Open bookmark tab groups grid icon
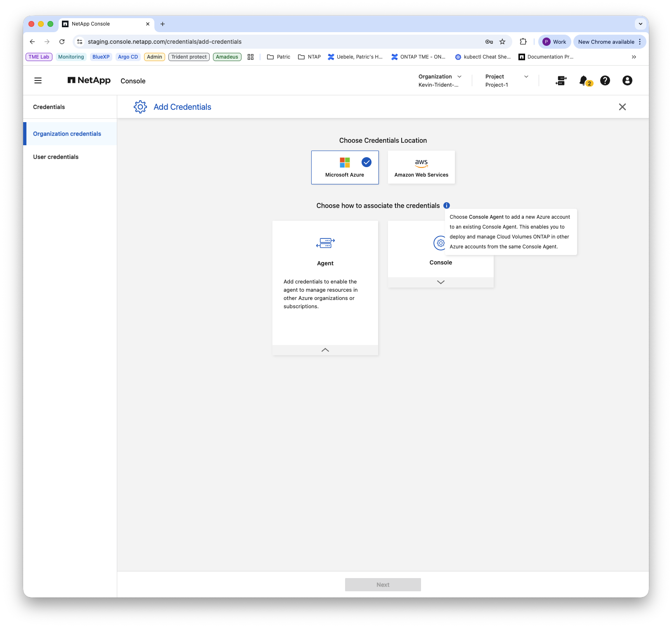672x628 pixels. point(251,57)
